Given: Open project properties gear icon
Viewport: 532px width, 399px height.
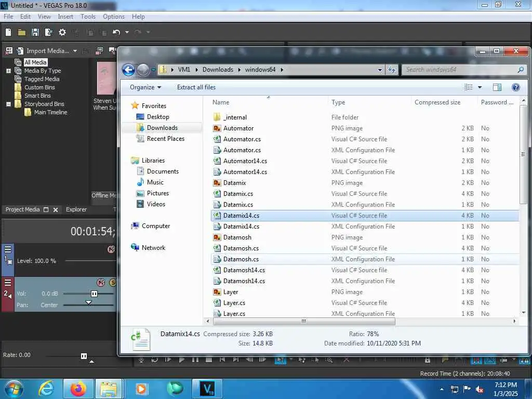Looking at the screenshot, I should 62,32.
